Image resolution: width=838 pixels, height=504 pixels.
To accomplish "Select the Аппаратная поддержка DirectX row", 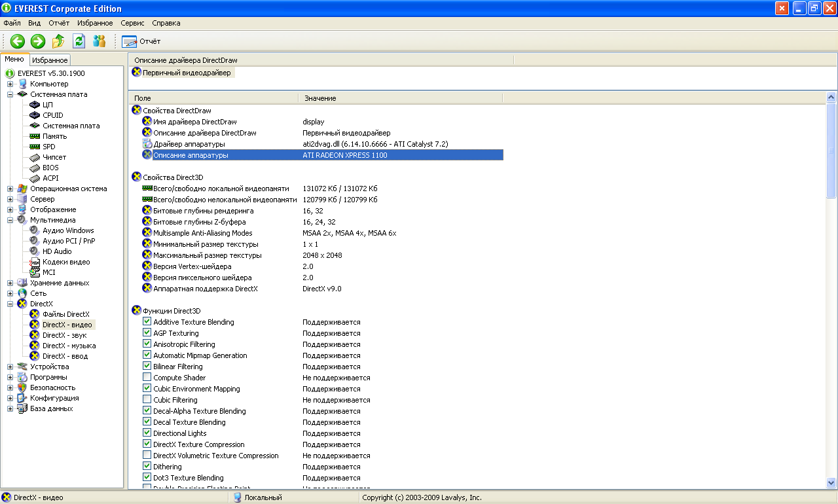I will click(x=322, y=289).
